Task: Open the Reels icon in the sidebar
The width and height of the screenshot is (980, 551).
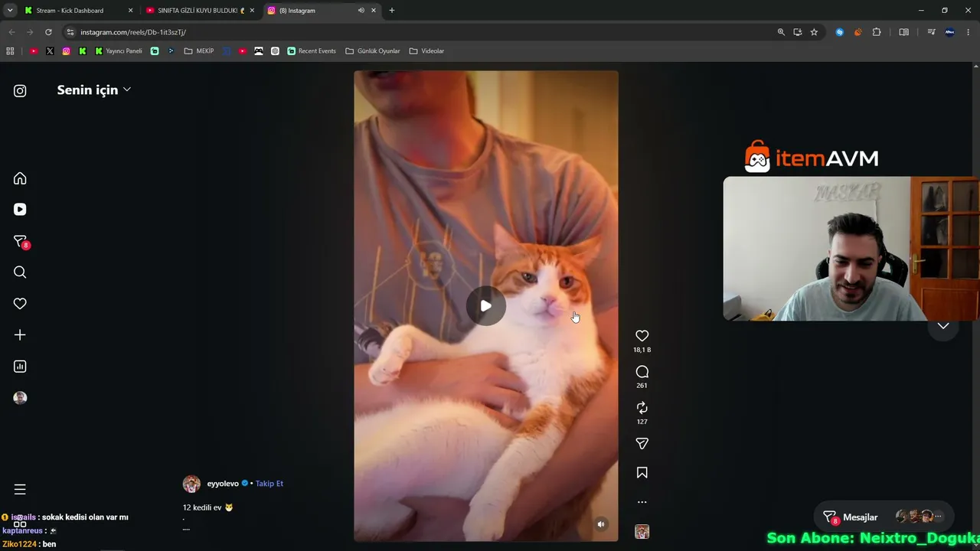Action: pos(20,210)
